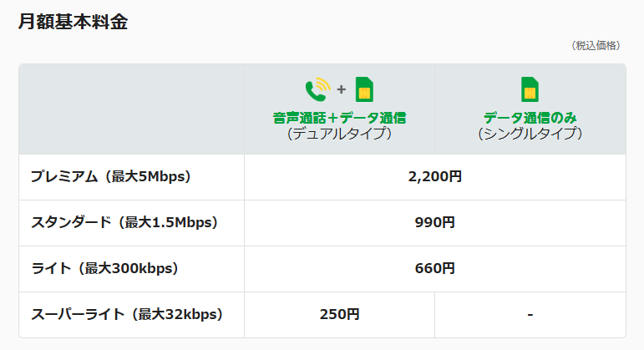Image resolution: width=644 pixels, height=350 pixels.
Task: Select the スーパーライト (最大32kbps) plan row label
Action: tap(127, 315)
